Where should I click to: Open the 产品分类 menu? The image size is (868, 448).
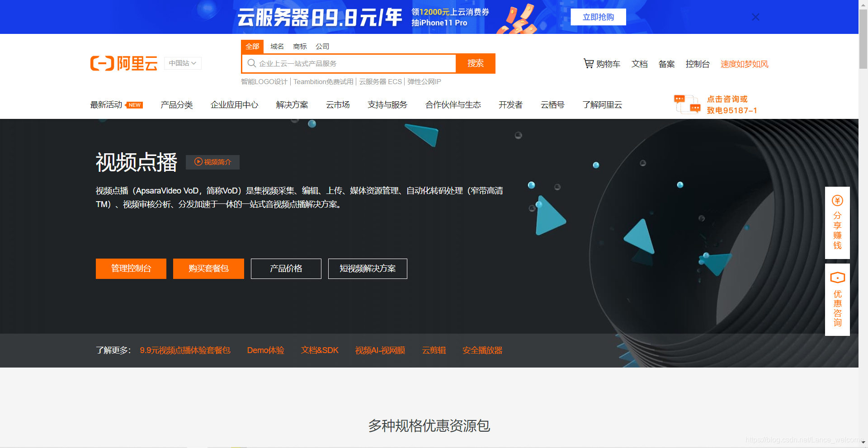(x=177, y=105)
